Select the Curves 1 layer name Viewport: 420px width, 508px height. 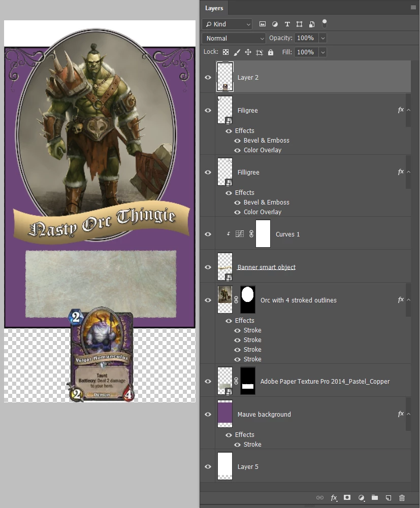(x=287, y=234)
